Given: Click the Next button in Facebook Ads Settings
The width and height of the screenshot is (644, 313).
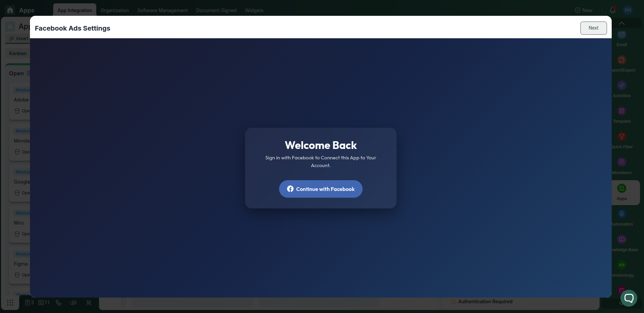Looking at the screenshot, I should (593, 28).
